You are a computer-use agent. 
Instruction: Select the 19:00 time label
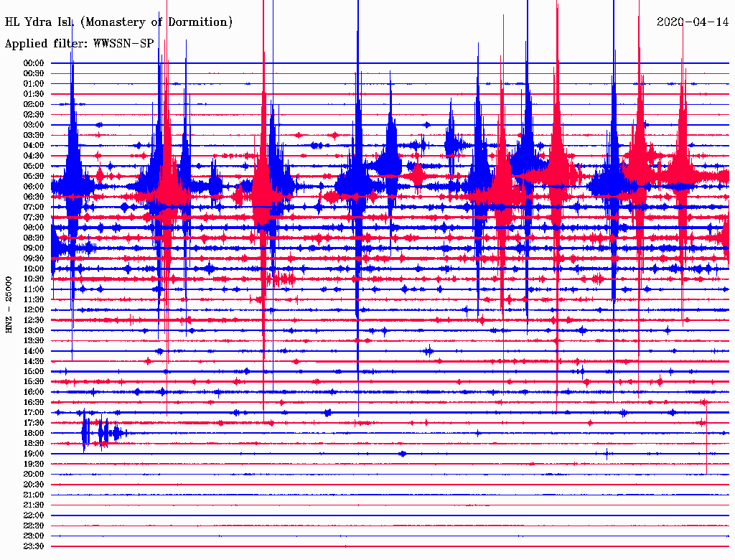coord(34,454)
